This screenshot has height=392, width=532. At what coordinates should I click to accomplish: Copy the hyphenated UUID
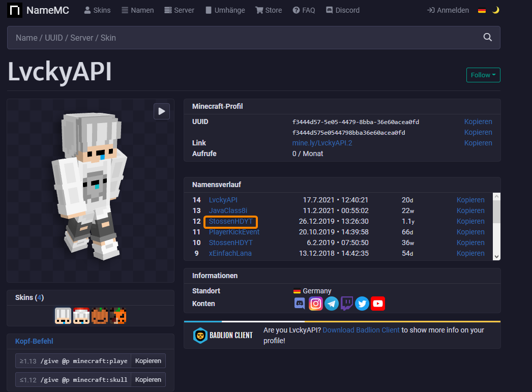point(478,122)
